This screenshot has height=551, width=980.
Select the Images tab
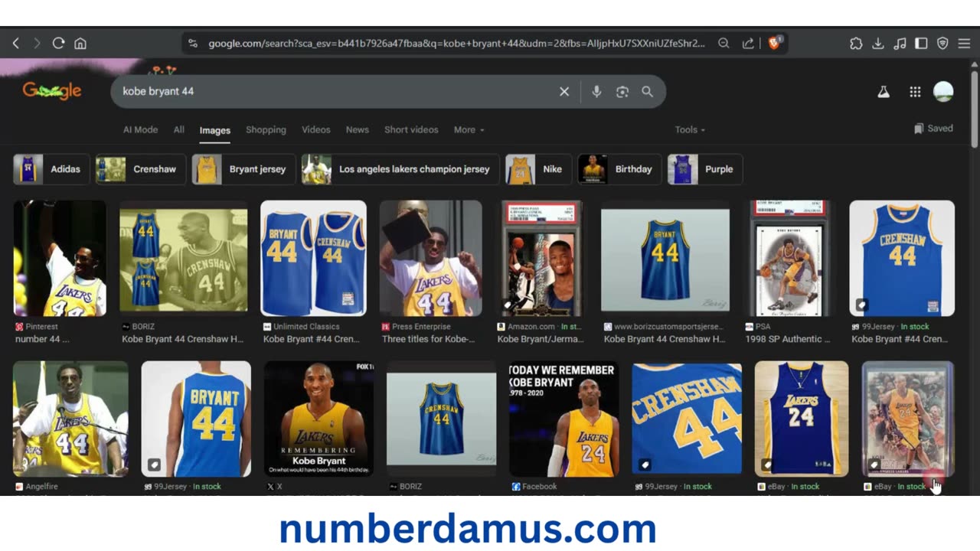215,131
